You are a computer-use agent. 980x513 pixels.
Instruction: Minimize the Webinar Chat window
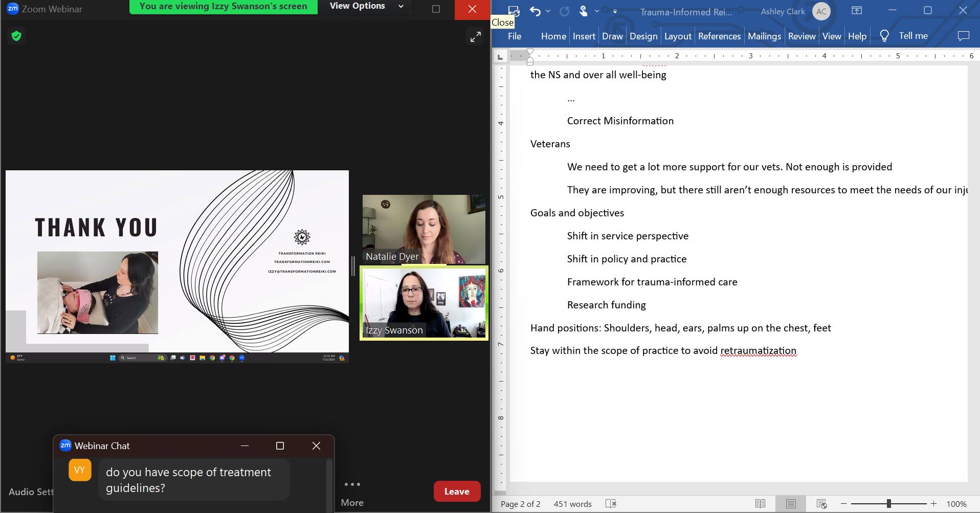click(244, 445)
